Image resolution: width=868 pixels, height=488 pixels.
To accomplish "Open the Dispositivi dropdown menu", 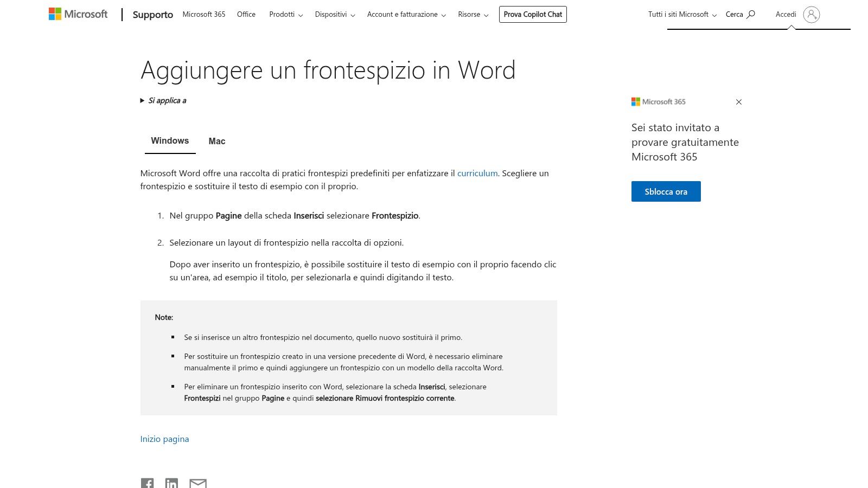I will tap(335, 15).
